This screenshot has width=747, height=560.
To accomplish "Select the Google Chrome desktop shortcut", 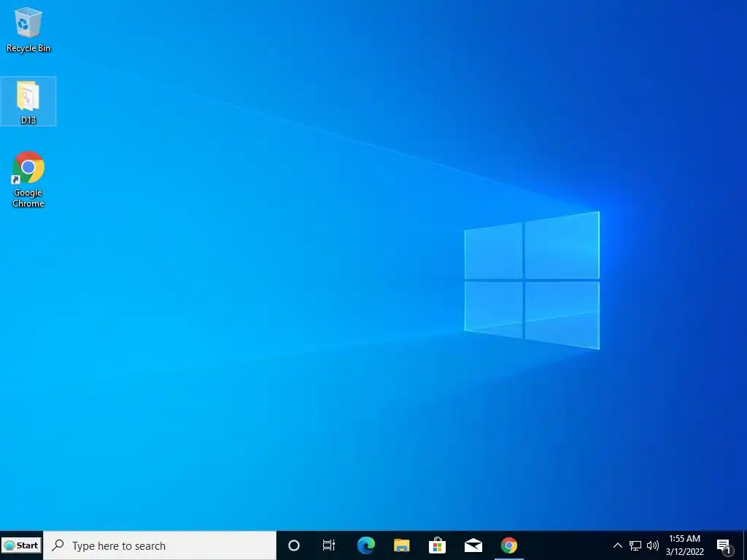I will pyautogui.click(x=28, y=179).
